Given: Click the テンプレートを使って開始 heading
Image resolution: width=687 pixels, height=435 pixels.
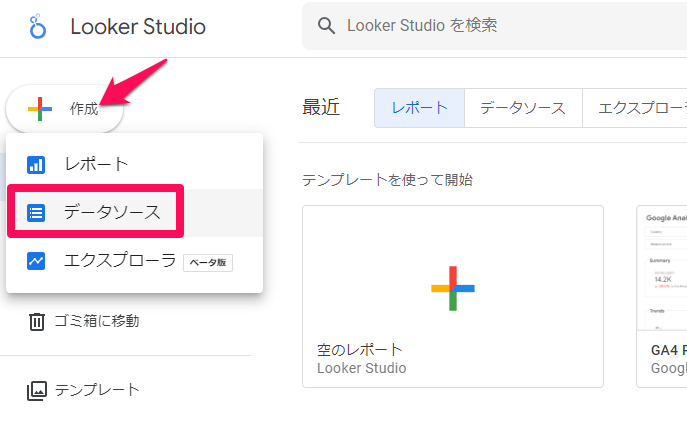Looking at the screenshot, I should [x=387, y=180].
